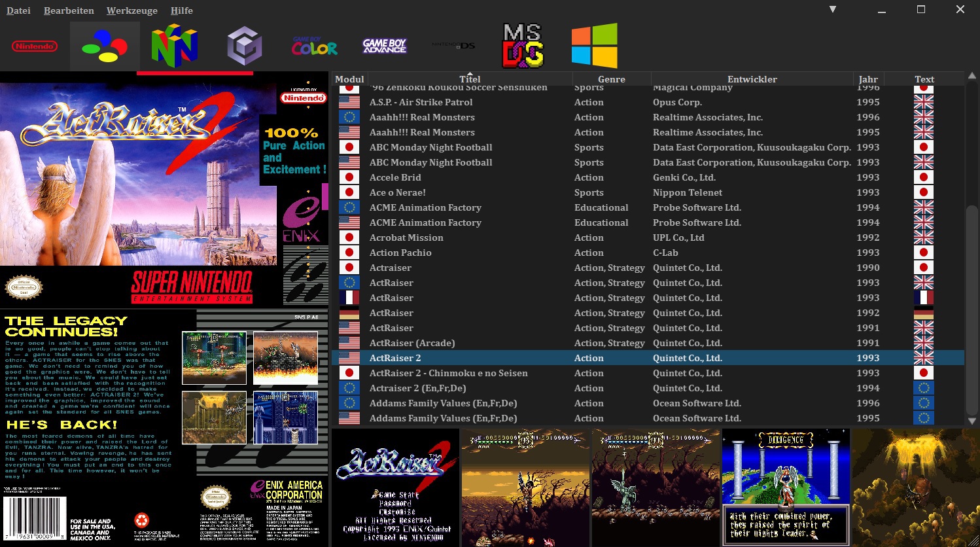This screenshot has width=980, height=547.
Task: Select the Ace o Nerae! title
Action: pos(397,192)
